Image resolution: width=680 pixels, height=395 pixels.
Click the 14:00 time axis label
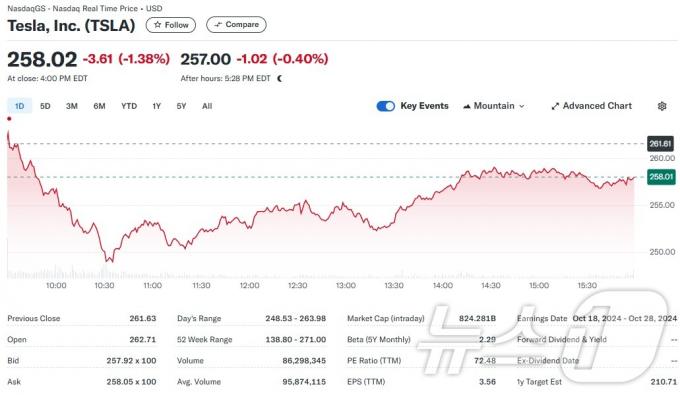point(442,285)
